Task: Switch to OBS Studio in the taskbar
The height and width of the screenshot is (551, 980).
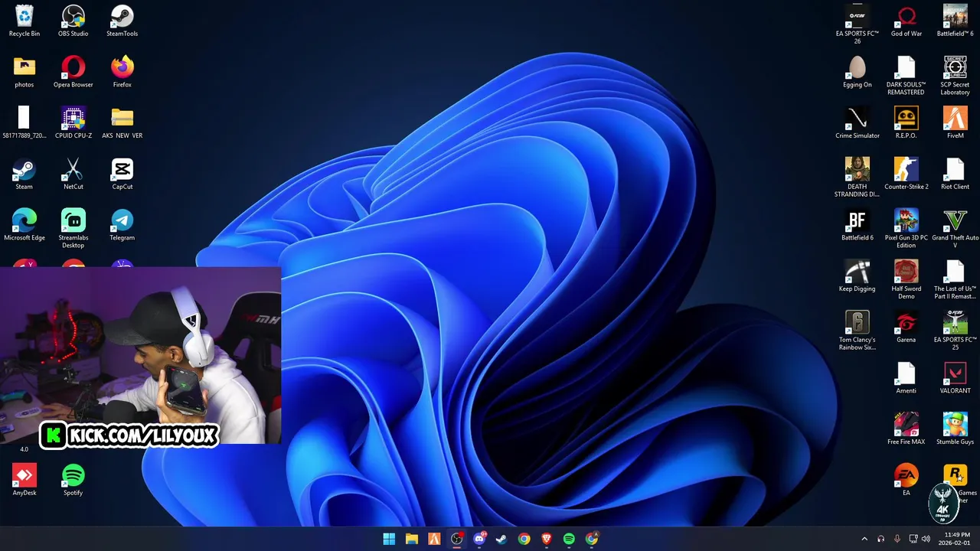Action: (x=457, y=539)
